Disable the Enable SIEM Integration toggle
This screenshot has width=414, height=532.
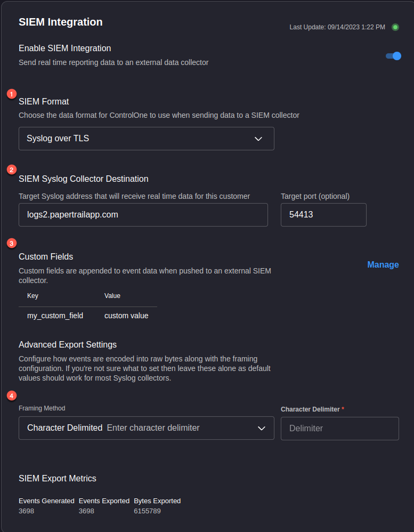tap(393, 56)
